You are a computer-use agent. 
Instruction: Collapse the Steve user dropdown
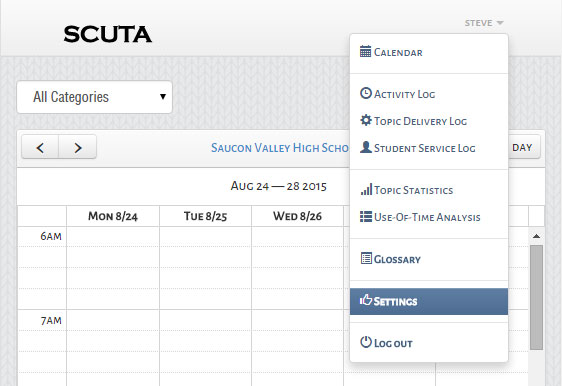[484, 23]
